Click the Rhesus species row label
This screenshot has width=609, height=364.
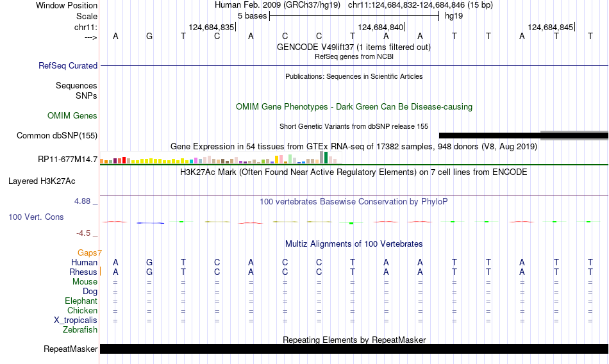[x=83, y=272]
